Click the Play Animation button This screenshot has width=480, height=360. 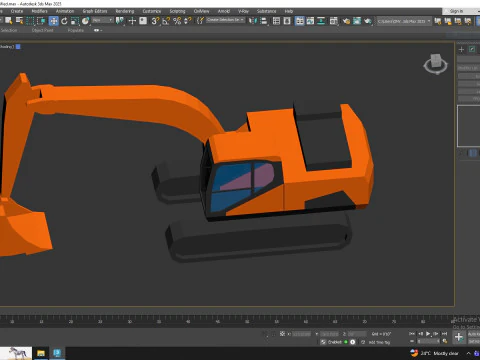pyautogui.click(x=428, y=333)
